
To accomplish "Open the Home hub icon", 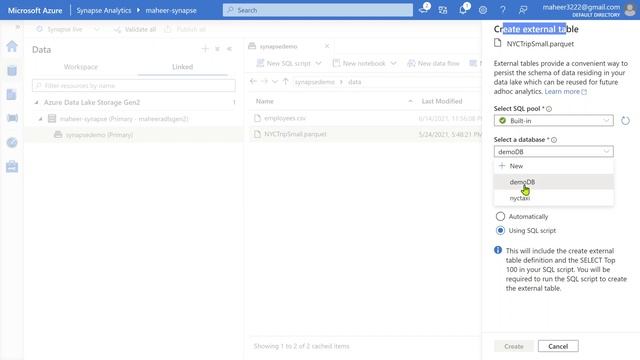I will pos(12,46).
